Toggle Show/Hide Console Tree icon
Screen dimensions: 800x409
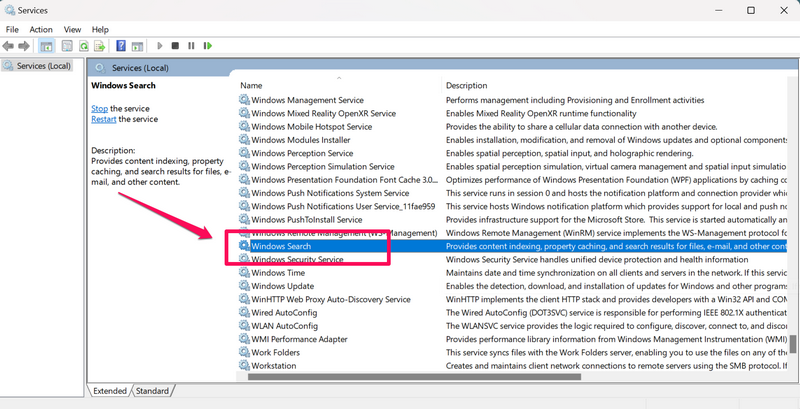(46, 46)
